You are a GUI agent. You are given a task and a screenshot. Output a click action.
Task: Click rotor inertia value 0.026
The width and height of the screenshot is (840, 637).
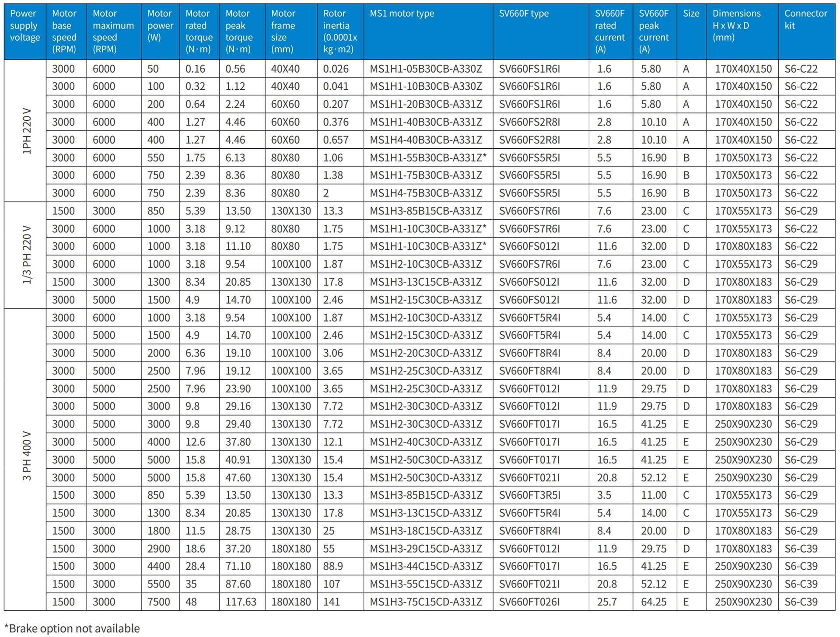336,69
